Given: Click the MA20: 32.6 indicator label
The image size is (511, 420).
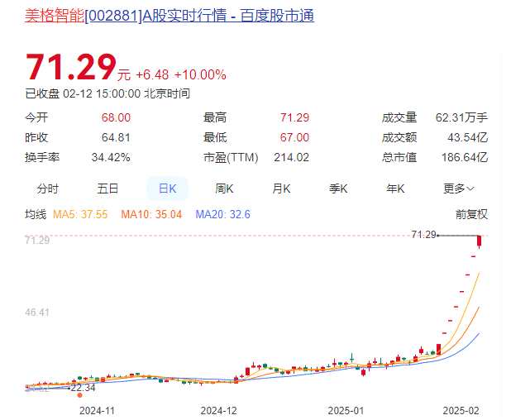Looking at the screenshot, I should point(223,214).
